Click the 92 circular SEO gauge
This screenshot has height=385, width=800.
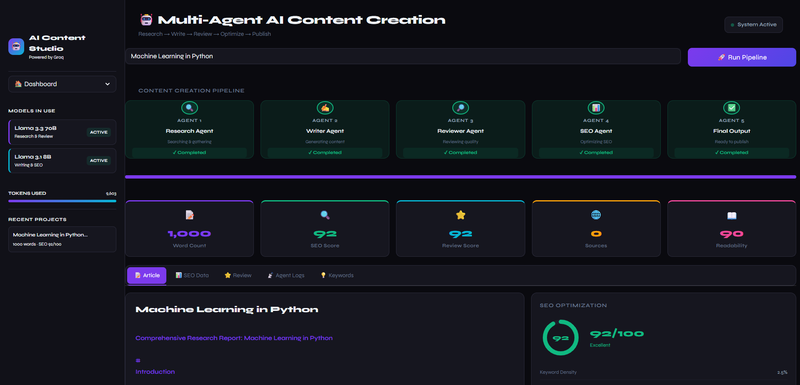click(x=560, y=338)
